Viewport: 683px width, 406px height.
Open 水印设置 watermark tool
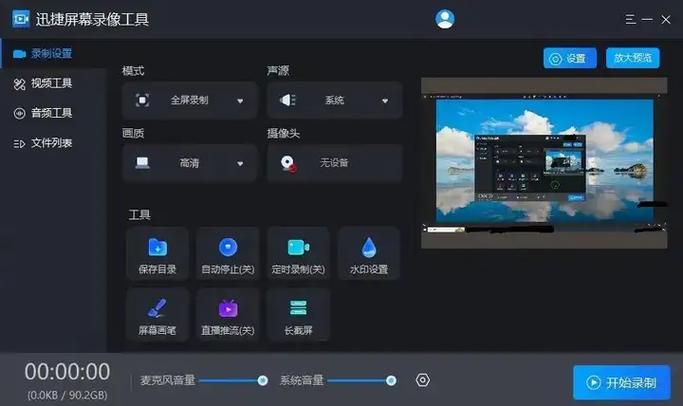369,254
